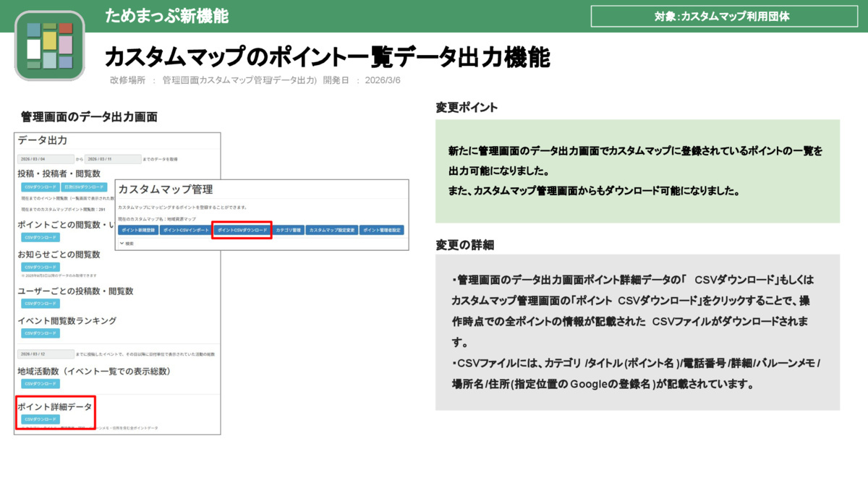Open ポイント管理者設定
Viewport: 868px width, 488px height.
coord(381,230)
